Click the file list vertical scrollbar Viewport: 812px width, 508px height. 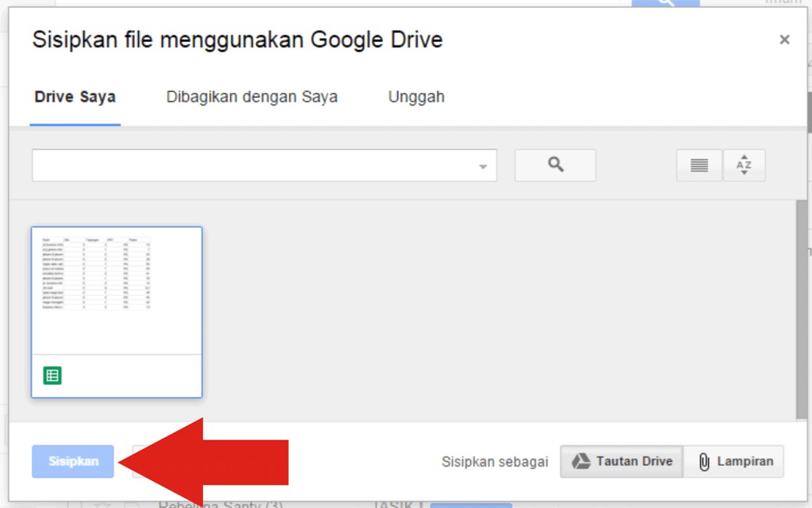[801, 310]
